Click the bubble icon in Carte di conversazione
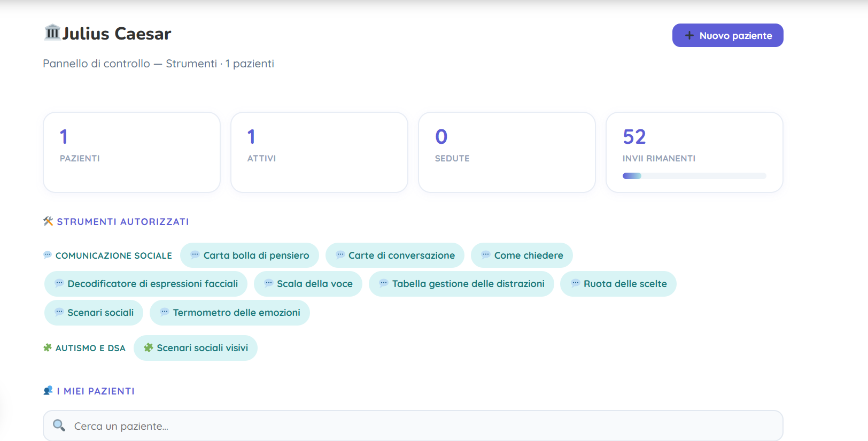 (x=340, y=255)
